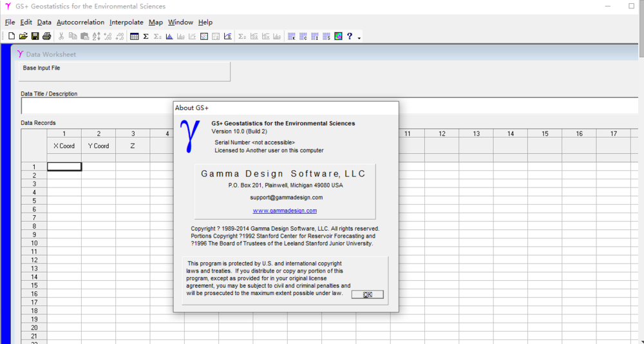Click the New file toolbar icon
Screen dimensions: 644x344
pyautogui.click(x=12, y=36)
